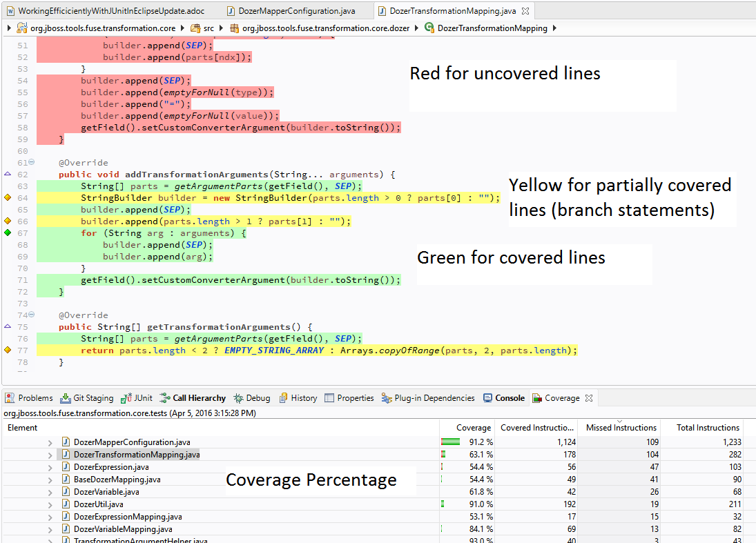Expand DozerMapperConfiguration.java in coverage tree

[x=50, y=442]
